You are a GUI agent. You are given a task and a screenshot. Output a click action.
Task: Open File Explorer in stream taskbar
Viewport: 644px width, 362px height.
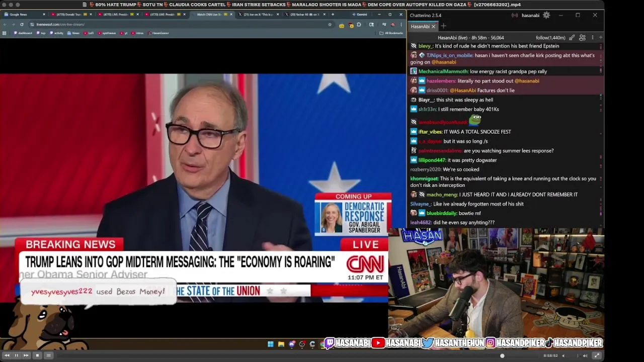[281, 344]
